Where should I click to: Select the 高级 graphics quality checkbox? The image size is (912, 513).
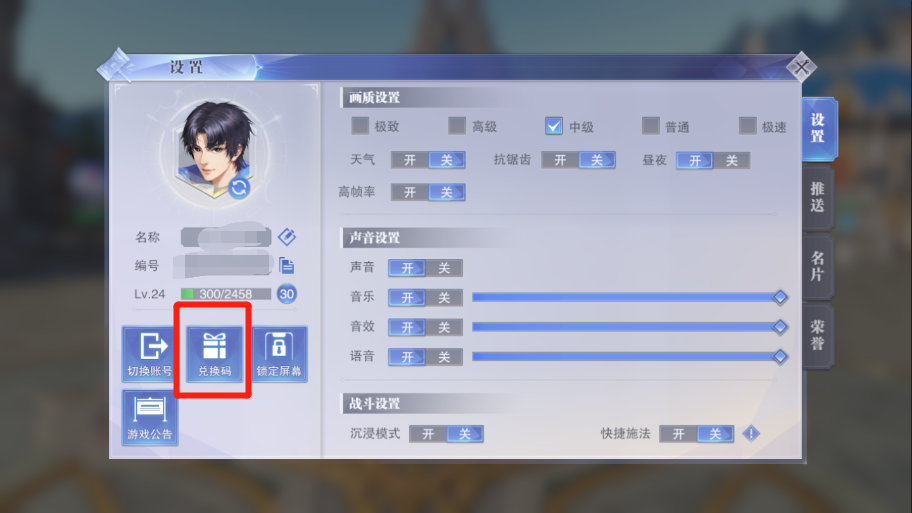tap(457, 126)
